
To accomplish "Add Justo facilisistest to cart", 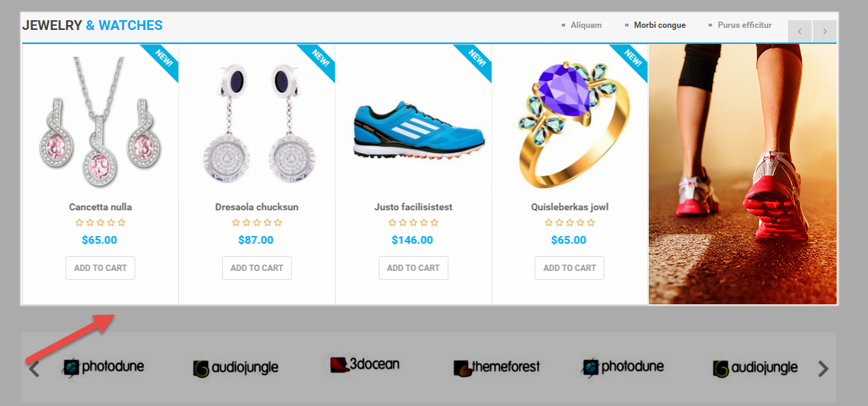I will pos(413,268).
